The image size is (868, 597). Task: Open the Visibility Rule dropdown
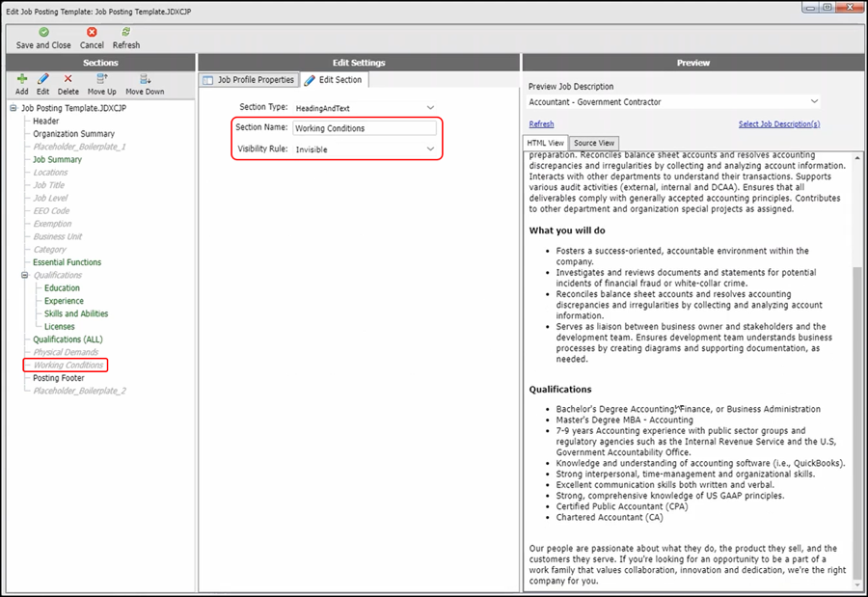(x=430, y=149)
